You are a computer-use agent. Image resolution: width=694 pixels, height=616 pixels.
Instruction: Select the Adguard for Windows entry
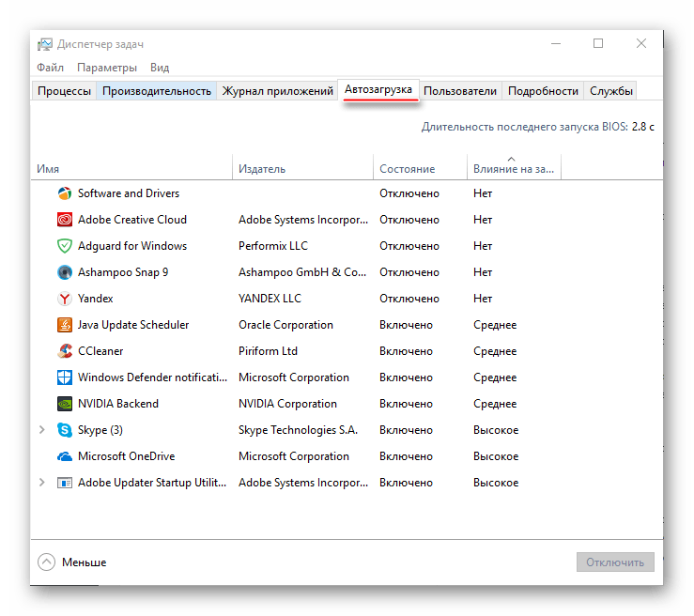(x=132, y=246)
